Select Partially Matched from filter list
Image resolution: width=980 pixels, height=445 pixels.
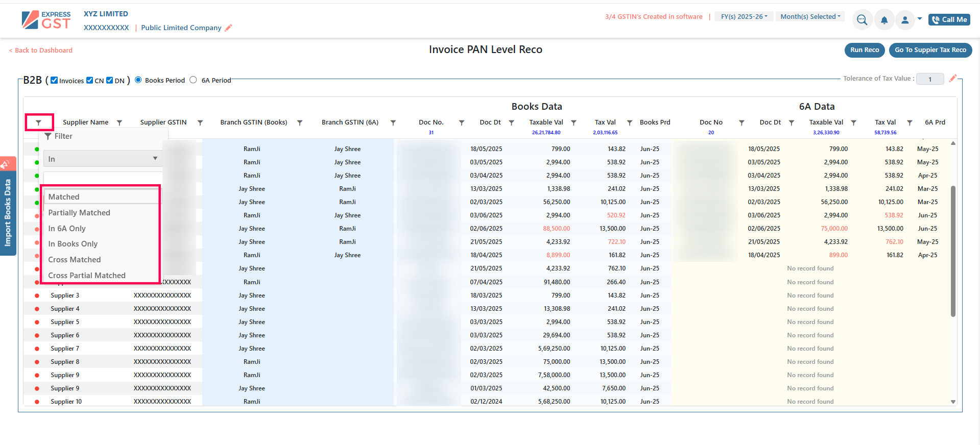click(x=79, y=213)
